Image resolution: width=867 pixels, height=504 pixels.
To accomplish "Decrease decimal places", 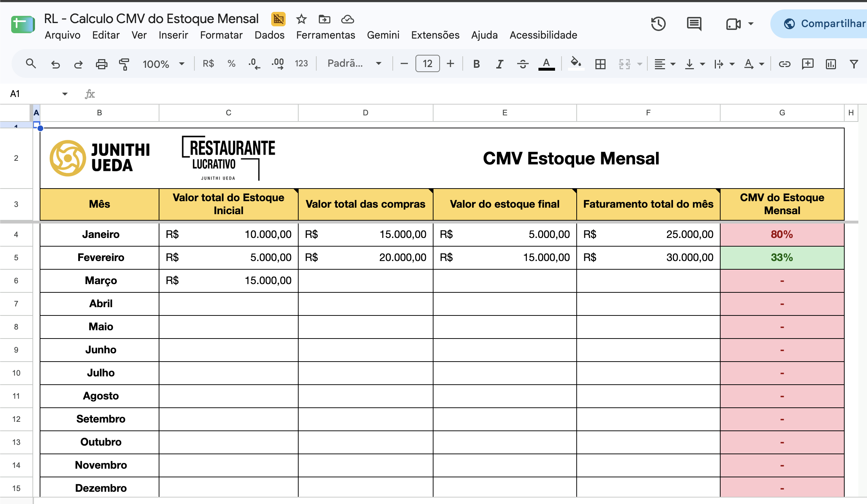I will point(254,64).
